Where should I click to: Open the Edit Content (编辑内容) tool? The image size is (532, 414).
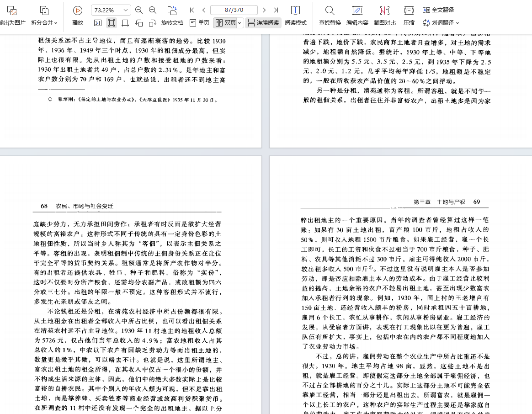point(357,11)
